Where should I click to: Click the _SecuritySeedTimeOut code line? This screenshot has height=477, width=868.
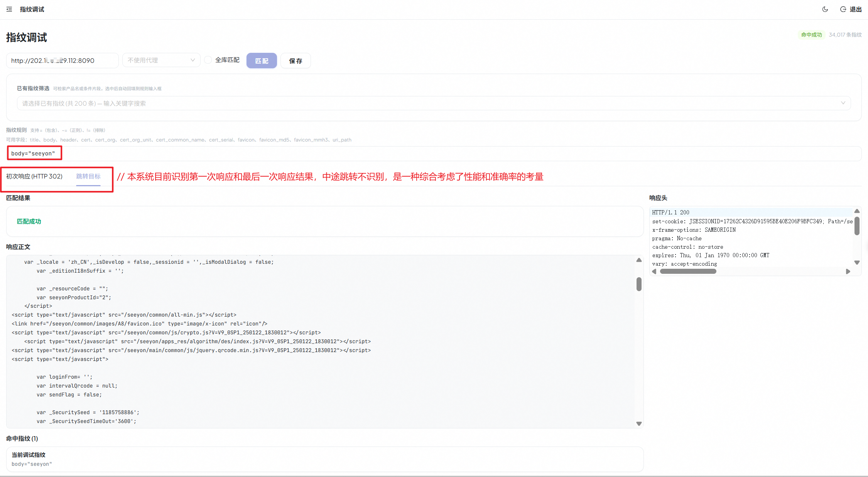(x=86, y=421)
